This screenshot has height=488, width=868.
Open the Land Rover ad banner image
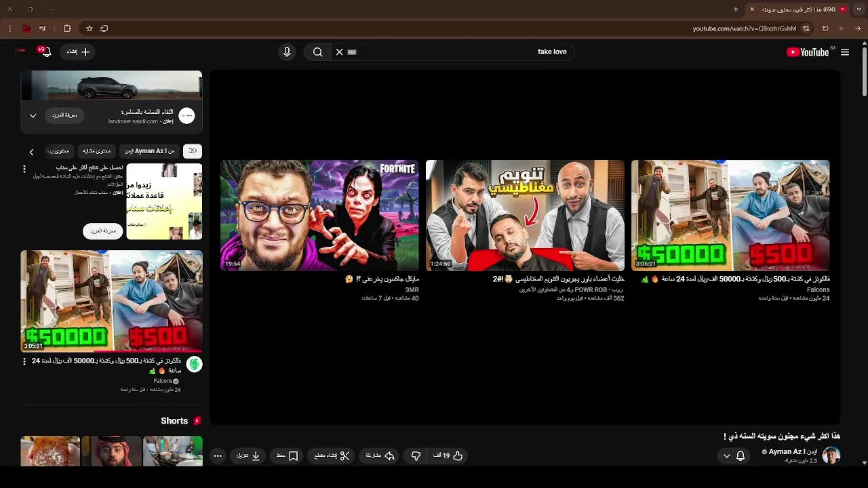click(111, 85)
